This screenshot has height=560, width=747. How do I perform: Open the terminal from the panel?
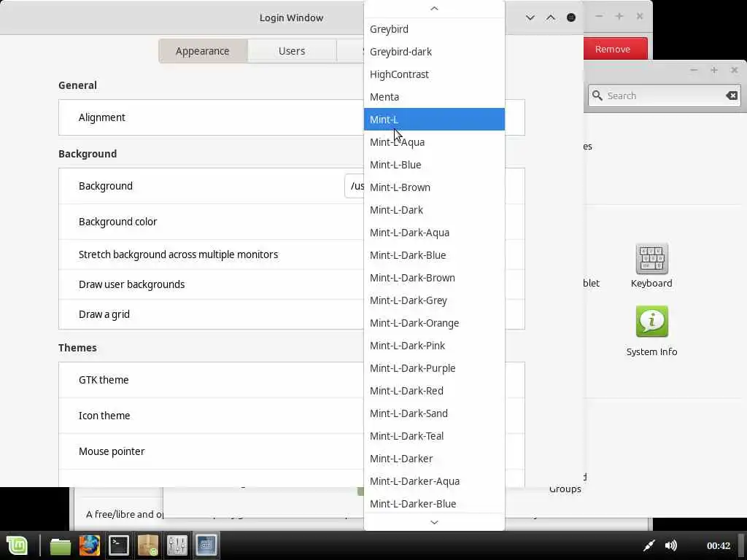click(x=119, y=545)
